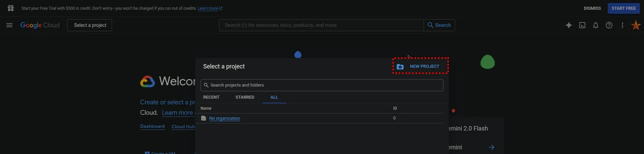Click the arrow icon next to Gemini card
Viewport: 644px width, 154px height.
click(491, 147)
